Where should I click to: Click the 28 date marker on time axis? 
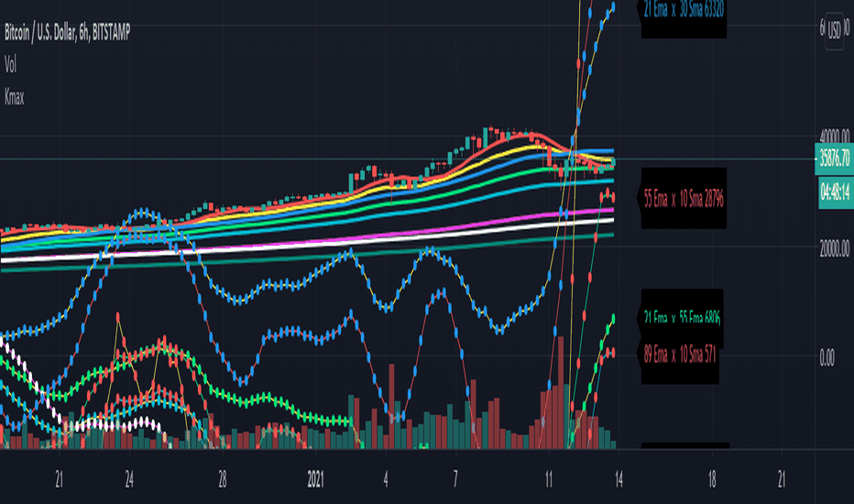point(223,479)
